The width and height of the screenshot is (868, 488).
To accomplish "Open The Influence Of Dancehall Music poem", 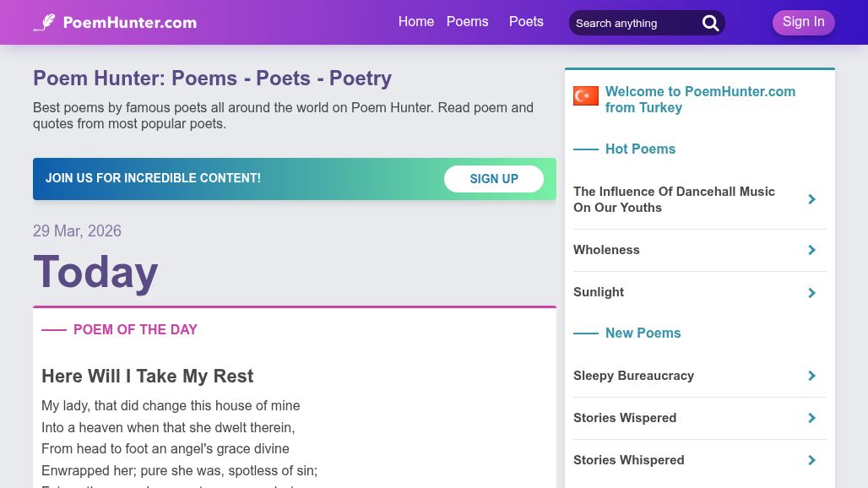I will point(674,200).
